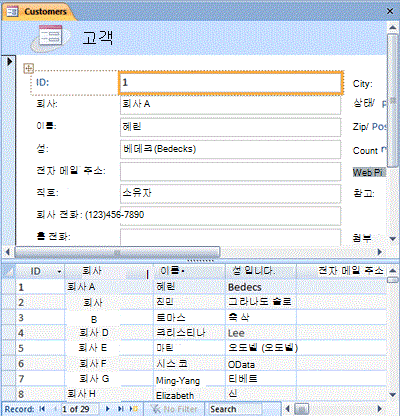
Task: Click the 회사 F cell
Action: pos(109,363)
